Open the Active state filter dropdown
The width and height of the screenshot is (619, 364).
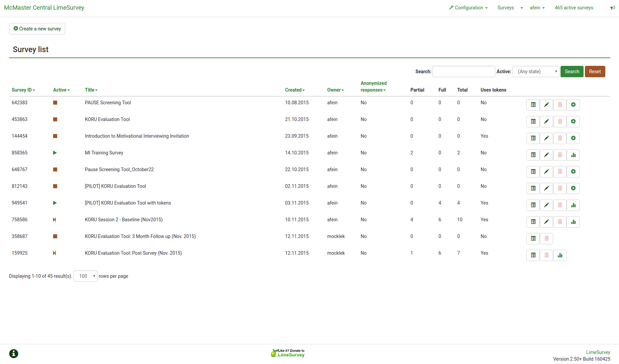[x=536, y=72]
